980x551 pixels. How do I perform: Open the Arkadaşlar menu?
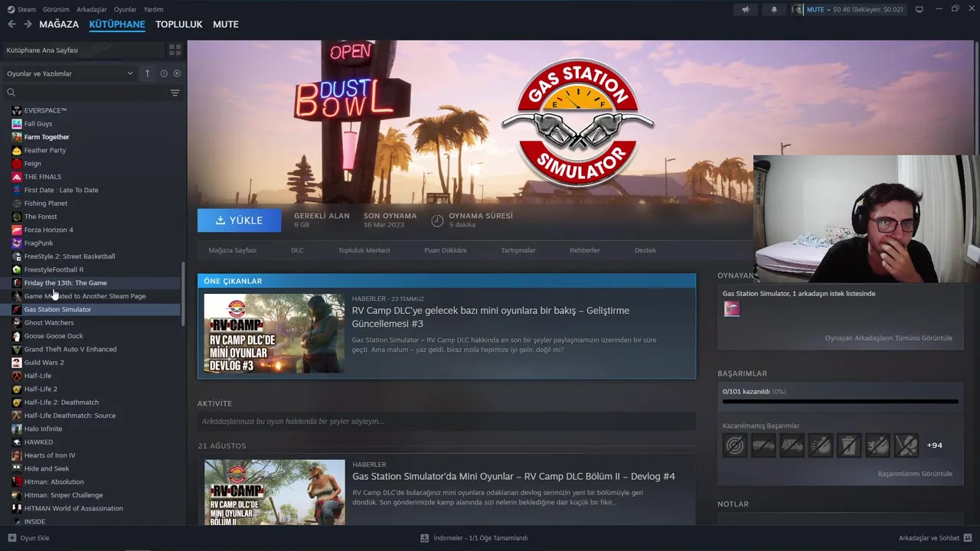[x=92, y=9]
